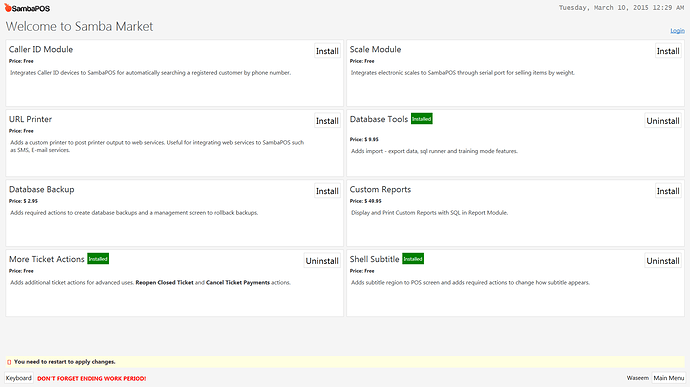Click the Database Tools price $ 9.95

click(364, 139)
